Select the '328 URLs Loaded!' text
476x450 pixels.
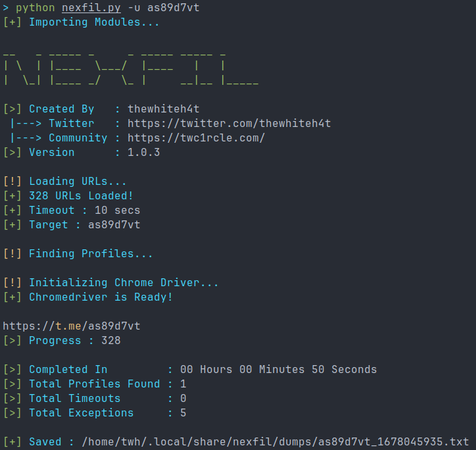pos(81,195)
